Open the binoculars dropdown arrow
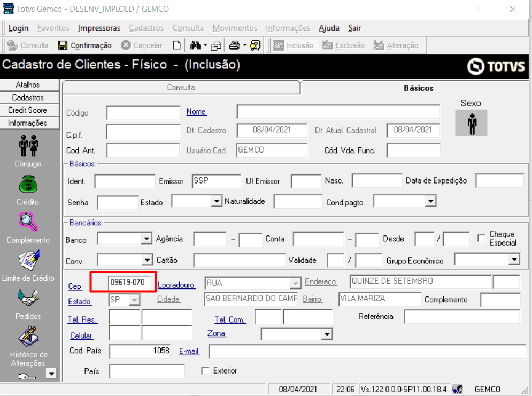The height and width of the screenshot is (396, 532). click(205, 45)
